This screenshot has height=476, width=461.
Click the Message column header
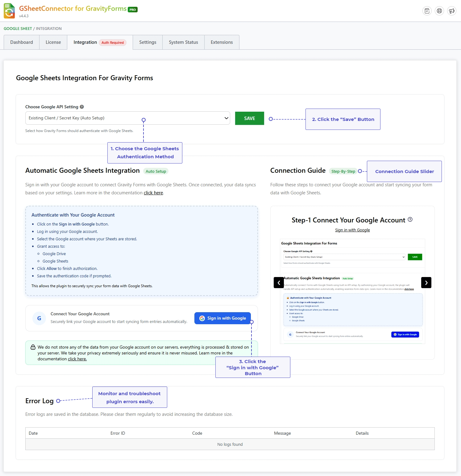click(x=282, y=433)
